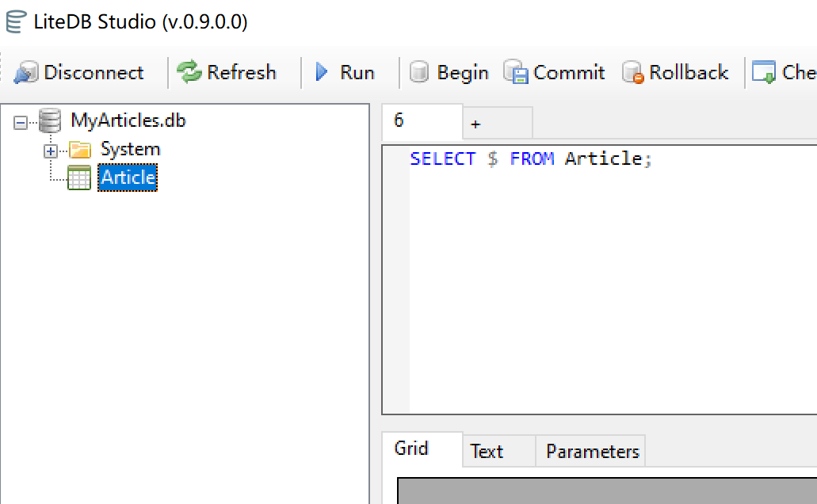
Task: Click the Rollback button label
Action: (x=689, y=72)
